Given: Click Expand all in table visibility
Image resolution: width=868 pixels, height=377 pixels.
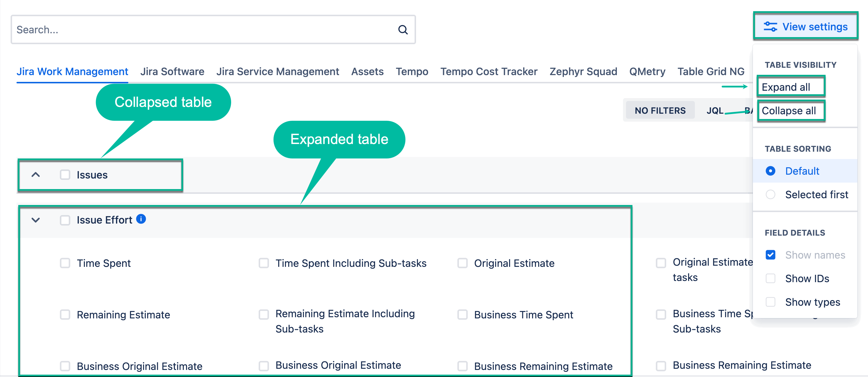Looking at the screenshot, I should click(x=786, y=87).
